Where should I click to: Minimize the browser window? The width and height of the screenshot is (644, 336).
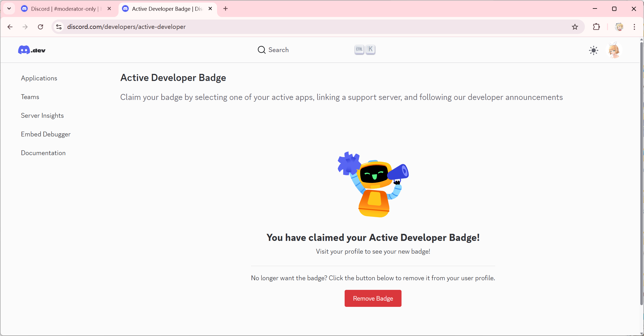(x=595, y=9)
